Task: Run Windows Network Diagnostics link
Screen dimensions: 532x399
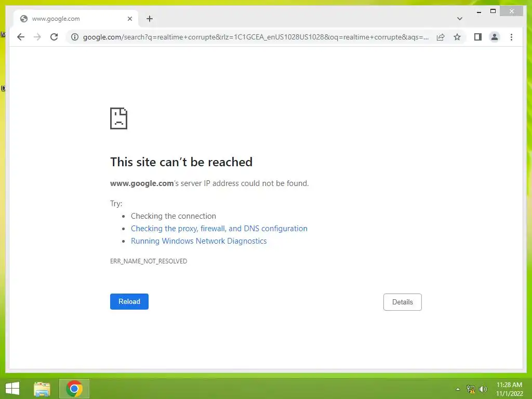Action: pos(199,241)
